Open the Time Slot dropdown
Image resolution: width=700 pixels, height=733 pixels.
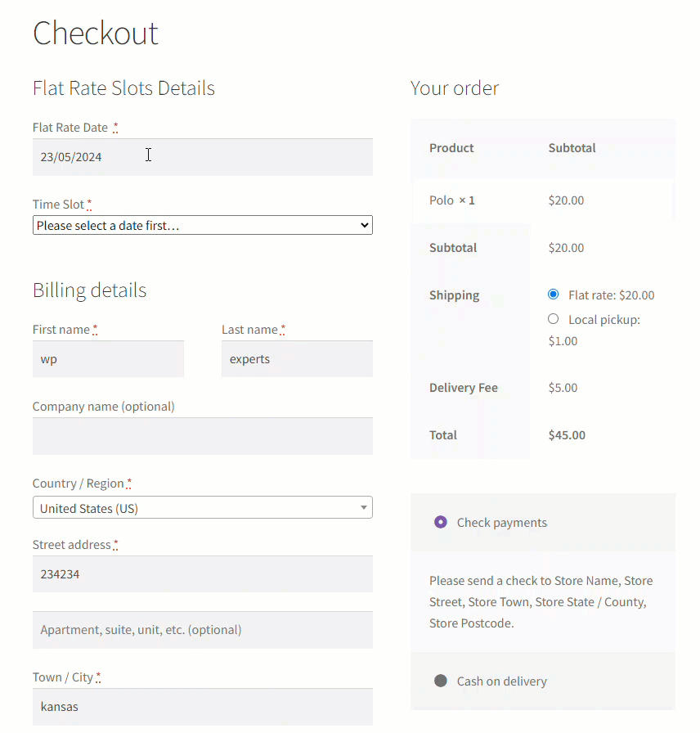coord(202,225)
